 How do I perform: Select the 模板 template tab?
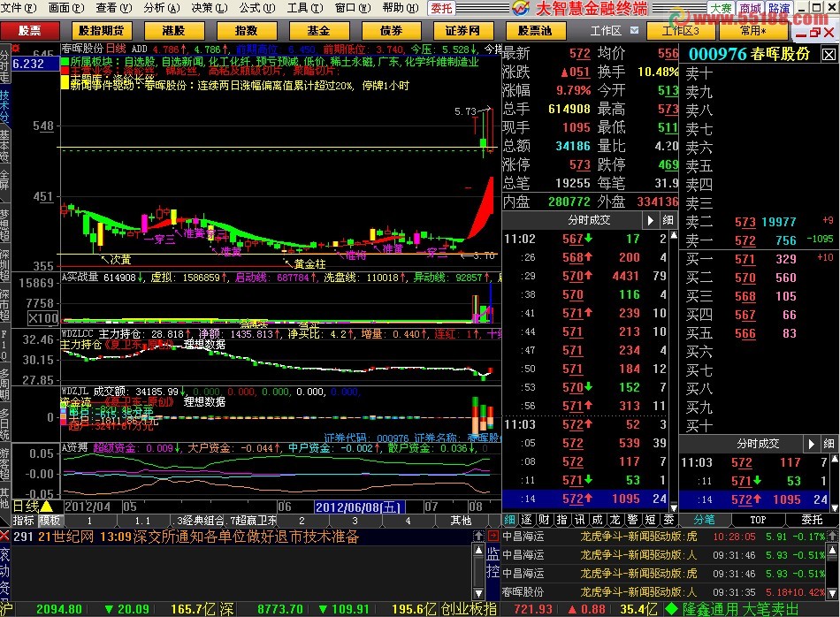pyautogui.click(x=50, y=520)
